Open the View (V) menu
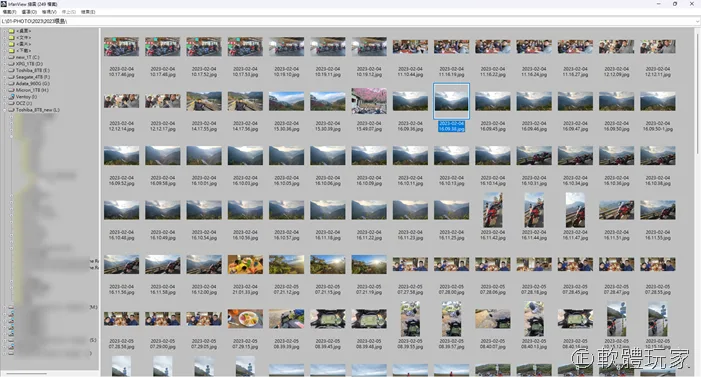701x377 pixels. coord(49,12)
